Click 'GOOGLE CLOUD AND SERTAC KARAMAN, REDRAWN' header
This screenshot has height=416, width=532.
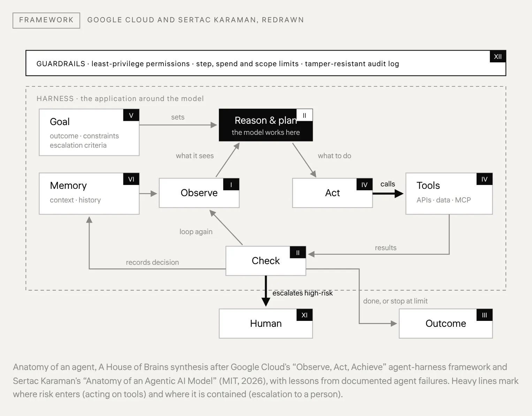coord(196,20)
